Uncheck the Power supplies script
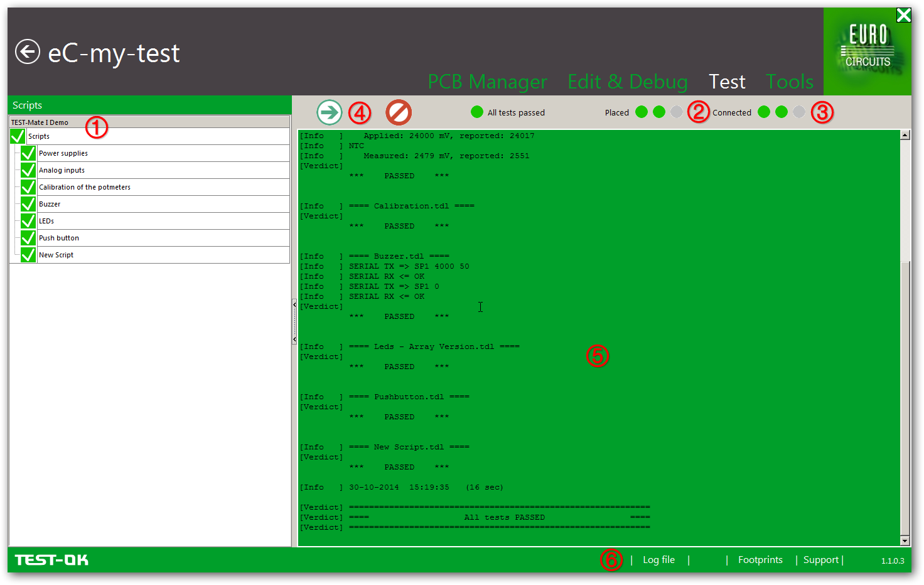924x585 pixels. click(x=28, y=153)
